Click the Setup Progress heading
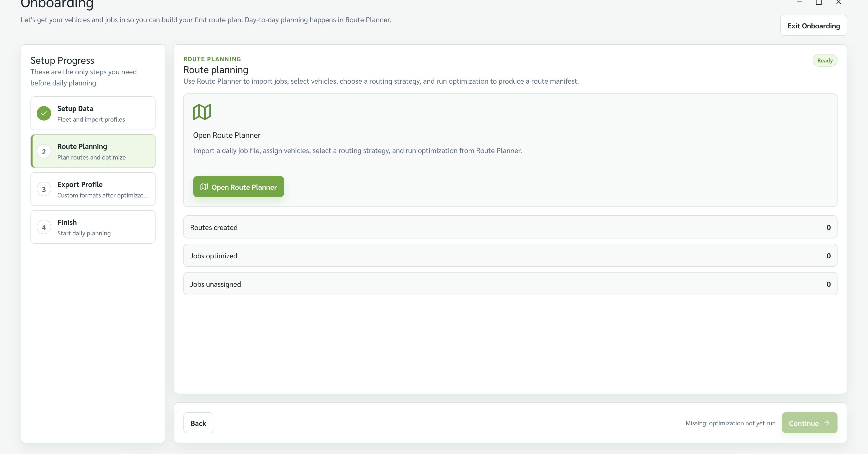 tap(62, 61)
